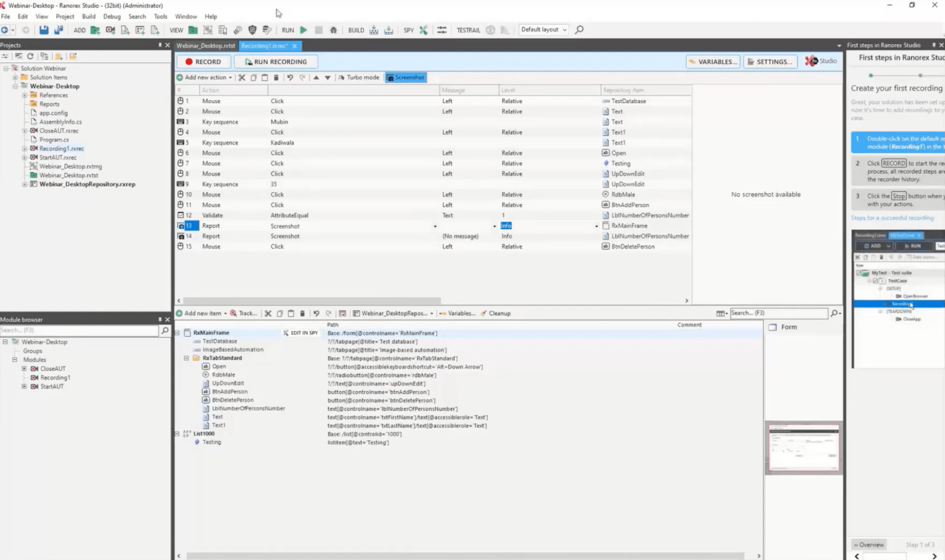Click the RUN RECORDING button

click(x=276, y=61)
